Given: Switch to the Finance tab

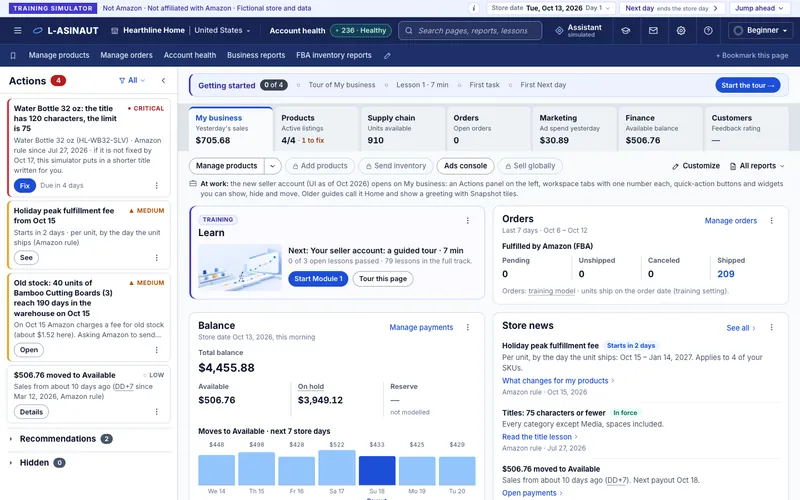Looking at the screenshot, I should tap(661, 129).
